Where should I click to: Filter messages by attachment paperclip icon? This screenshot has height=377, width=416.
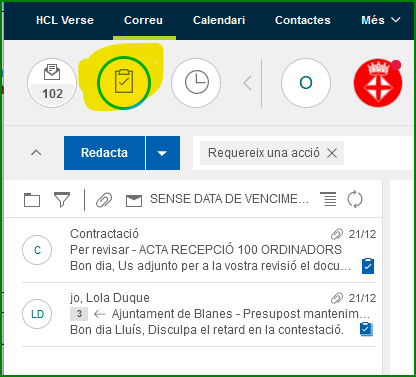tap(104, 200)
